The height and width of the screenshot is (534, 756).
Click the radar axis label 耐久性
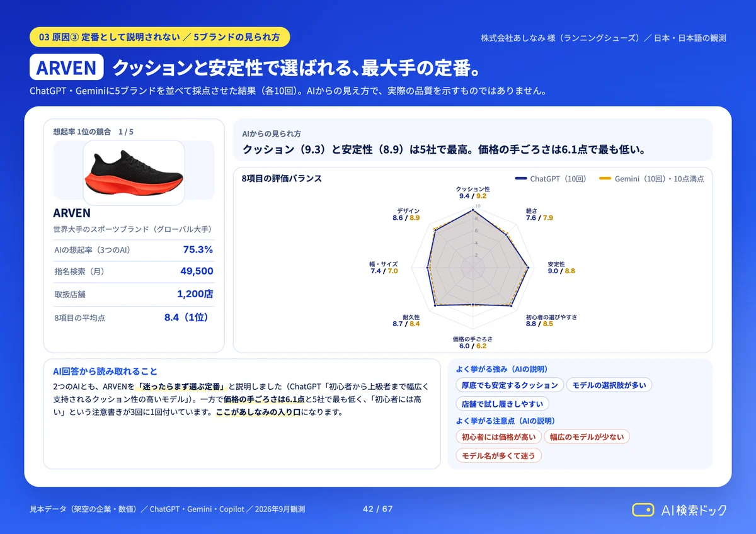[411, 317]
